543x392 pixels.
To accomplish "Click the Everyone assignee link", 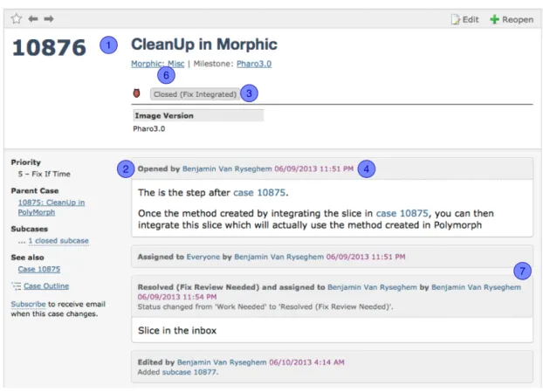I will 203,257.
